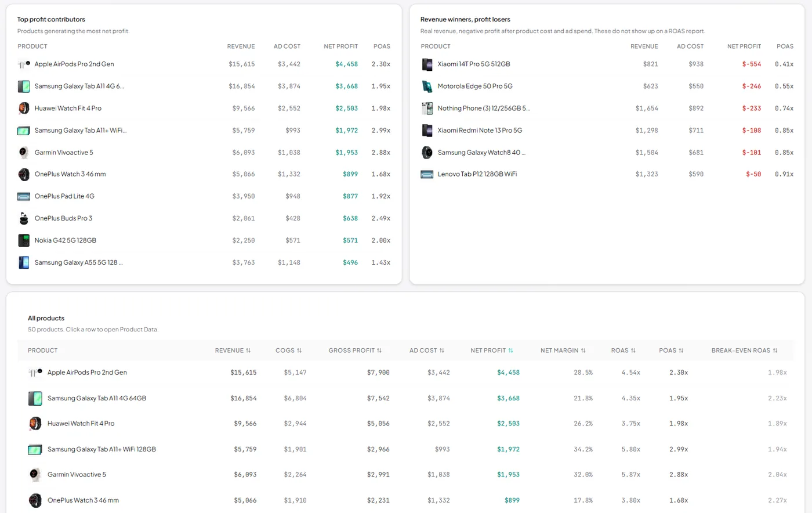Click Nokia G42 5G 128GB product thumbnail

24,240
